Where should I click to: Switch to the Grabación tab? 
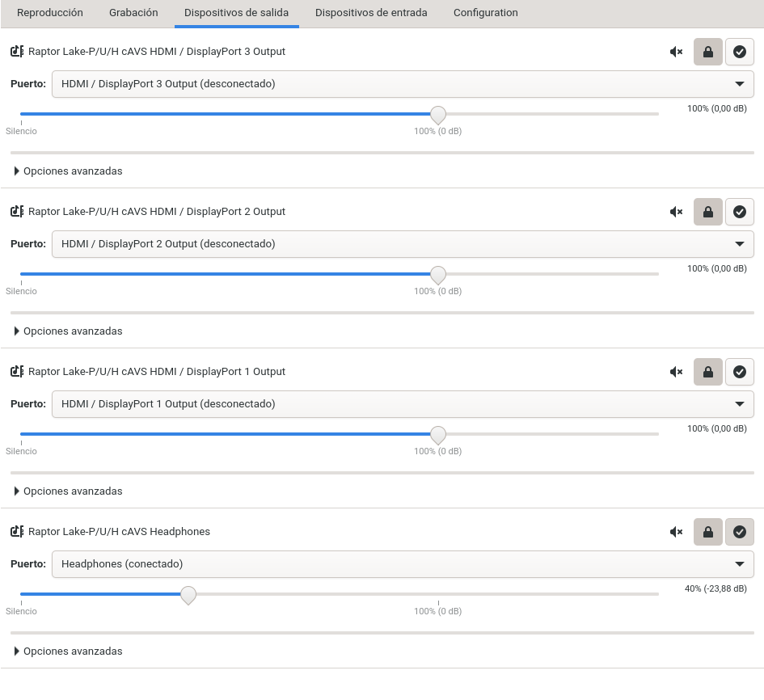click(x=133, y=13)
